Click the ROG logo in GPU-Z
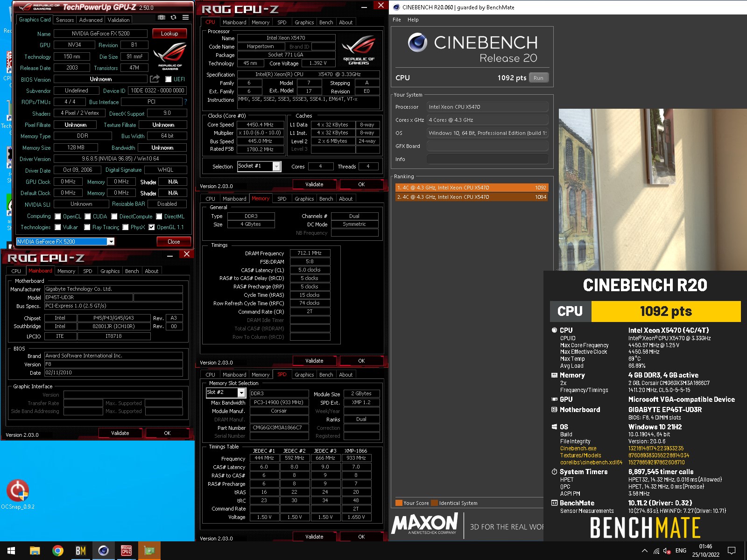The height and width of the screenshot is (560, 747). pos(170,56)
